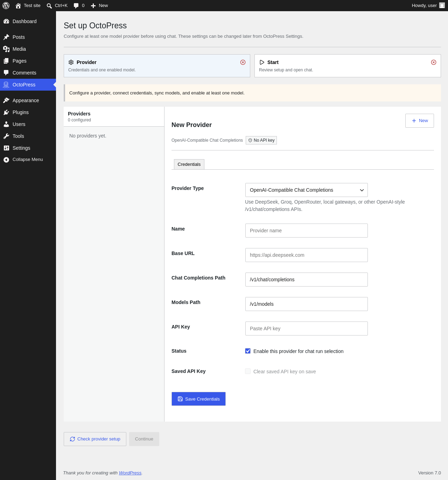Open the Provider Type dropdown
448x480 pixels.
307,190
